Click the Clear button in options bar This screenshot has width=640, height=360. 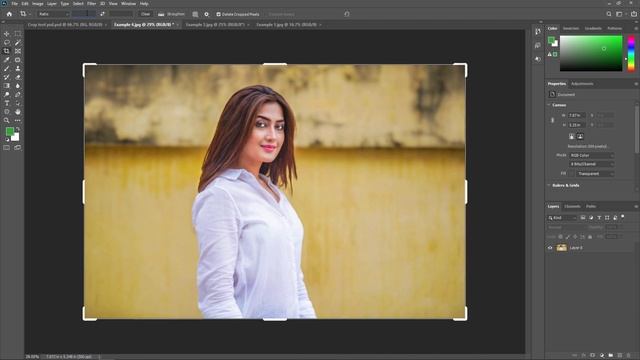click(145, 14)
